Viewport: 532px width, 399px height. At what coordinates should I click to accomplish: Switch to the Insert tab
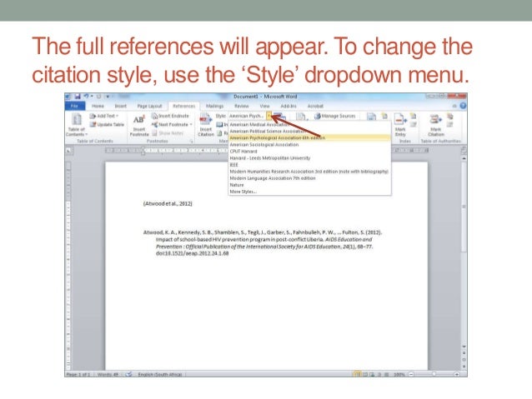[120, 106]
